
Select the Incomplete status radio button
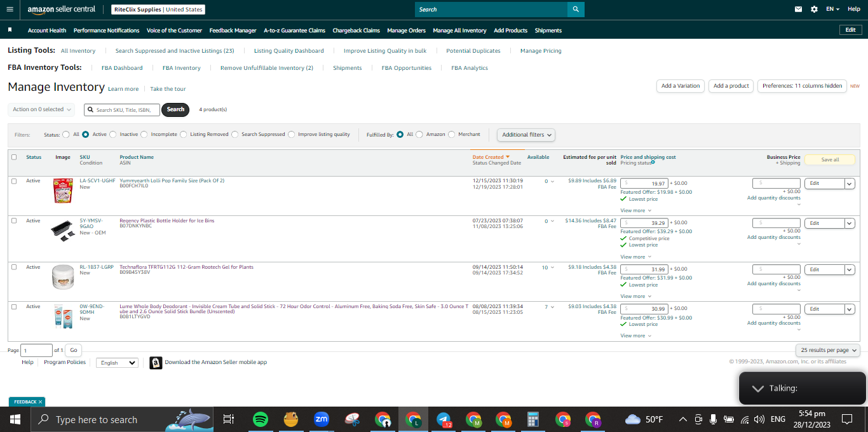coord(144,135)
